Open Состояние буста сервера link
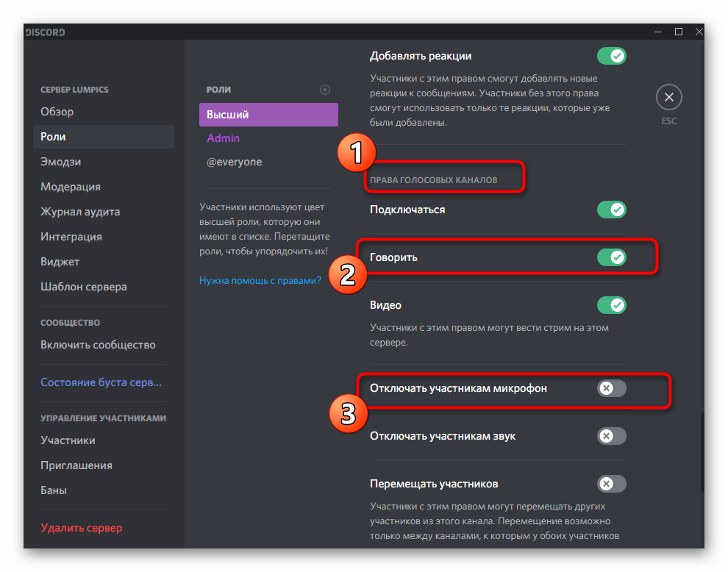 pyautogui.click(x=104, y=382)
